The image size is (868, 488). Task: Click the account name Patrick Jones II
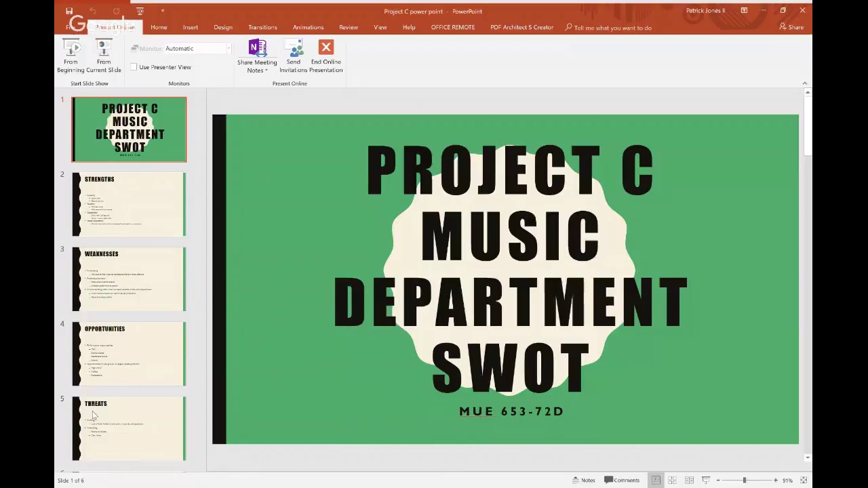coord(705,11)
